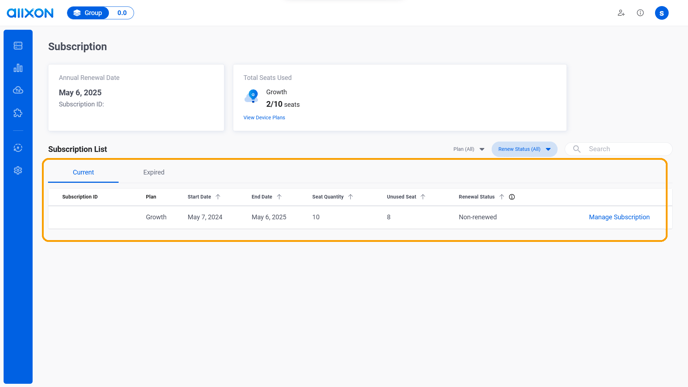Viewport: 688px width, 387px height.
Task: Click the Manage Subscription link
Action: (619, 217)
